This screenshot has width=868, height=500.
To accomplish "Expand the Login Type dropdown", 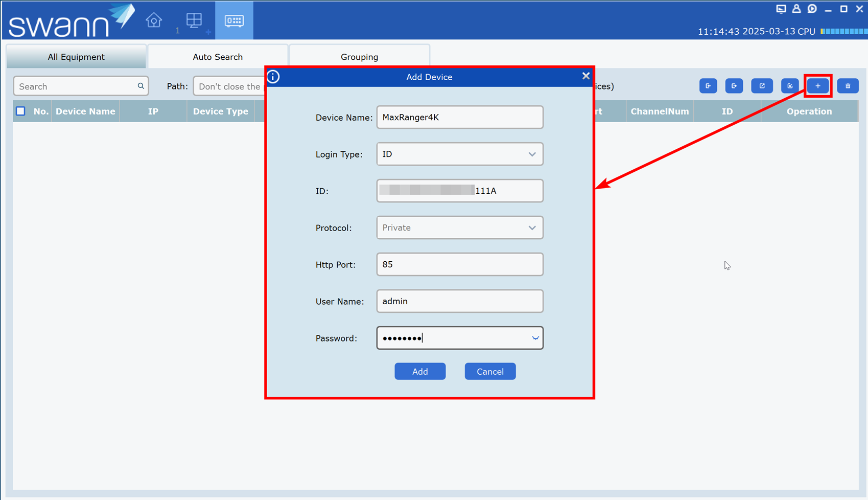I will tap(532, 154).
